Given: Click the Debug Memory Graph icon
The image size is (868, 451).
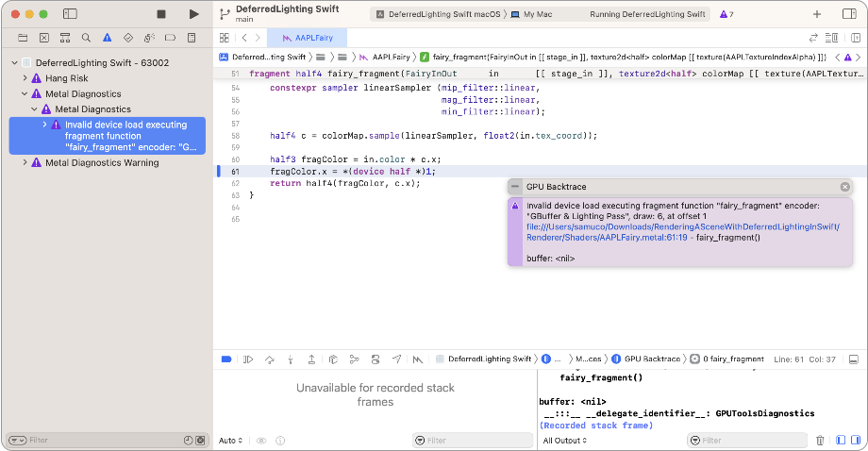Looking at the screenshot, I should (352, 359).
